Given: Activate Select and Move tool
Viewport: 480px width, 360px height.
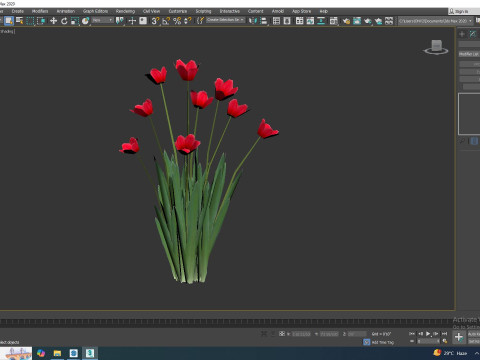Looking at the screenshot, I should (53, 21).
